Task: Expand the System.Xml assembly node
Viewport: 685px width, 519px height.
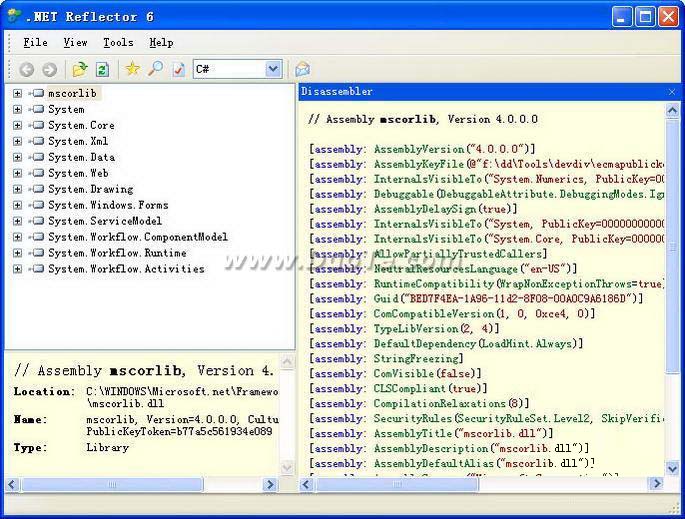Action: [18, 141]
